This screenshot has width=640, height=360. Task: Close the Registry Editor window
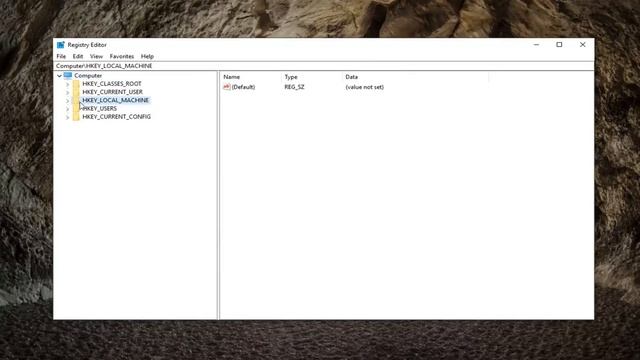[582, 44]
